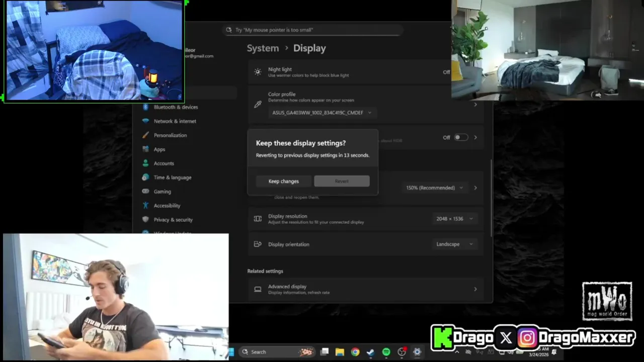The width and height of the screenshot is (644, 362).
Task: Click the Color profile row label
Action: [x=282, y=94]
